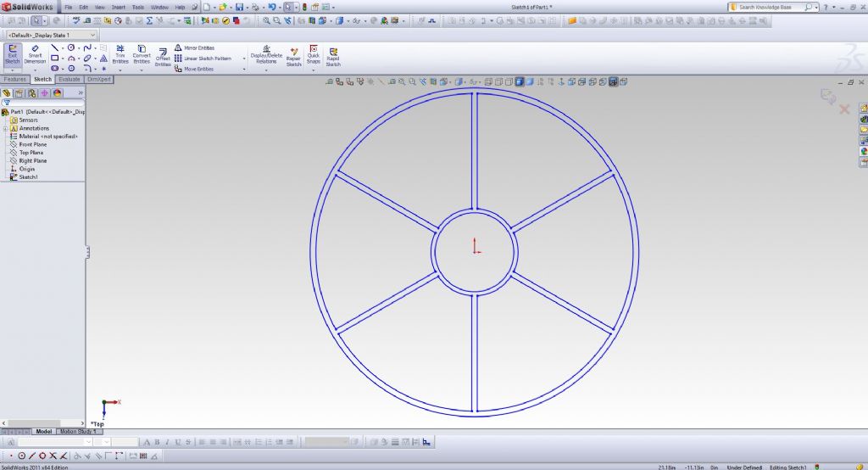
Task: Select Sketch1 in the feature tree
Action: coord(28,176)
